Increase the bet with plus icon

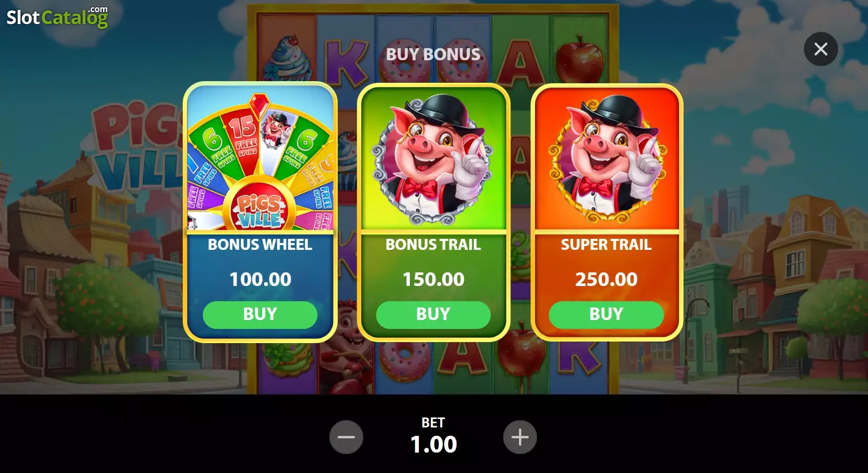point(520,437)
